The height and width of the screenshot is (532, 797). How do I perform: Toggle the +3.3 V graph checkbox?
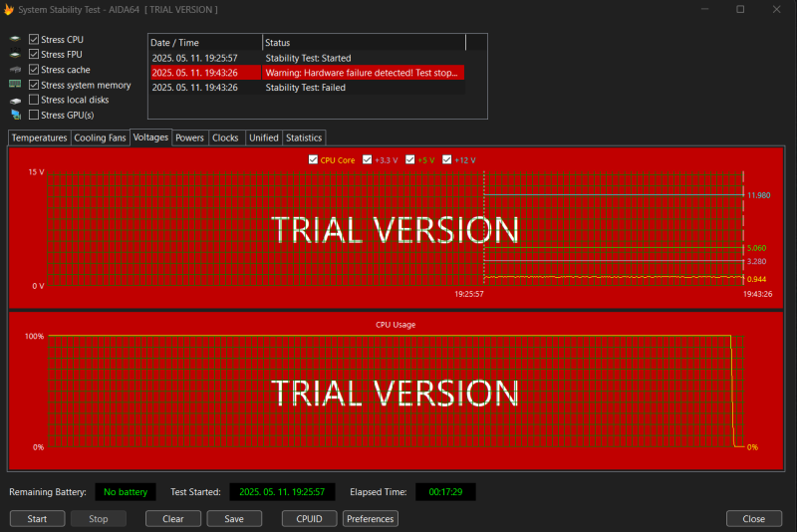367,159
